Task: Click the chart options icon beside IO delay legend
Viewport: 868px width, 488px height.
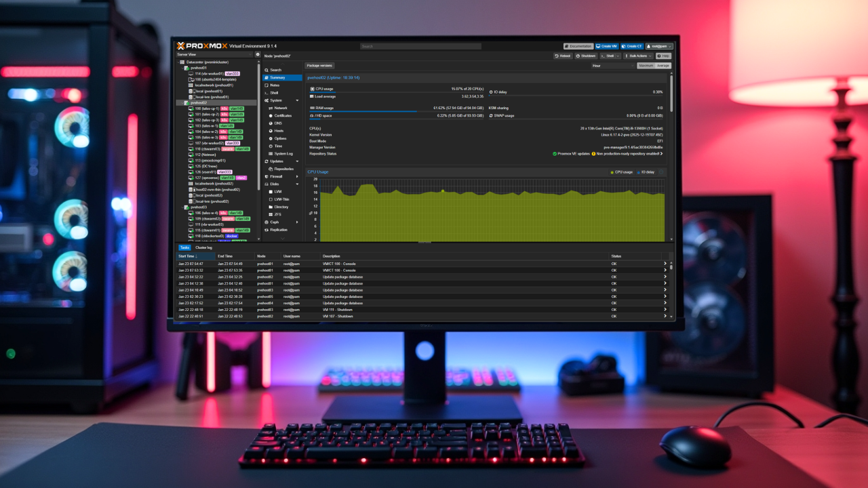Action: [662, 172]
